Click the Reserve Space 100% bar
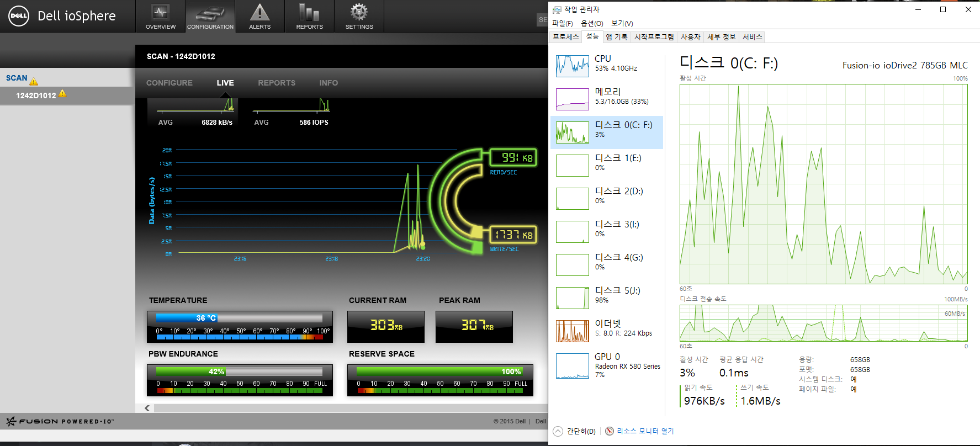Image resolution: width=980 pixels, height=446 pixels. pyautogui.click(x=439, y=371)
